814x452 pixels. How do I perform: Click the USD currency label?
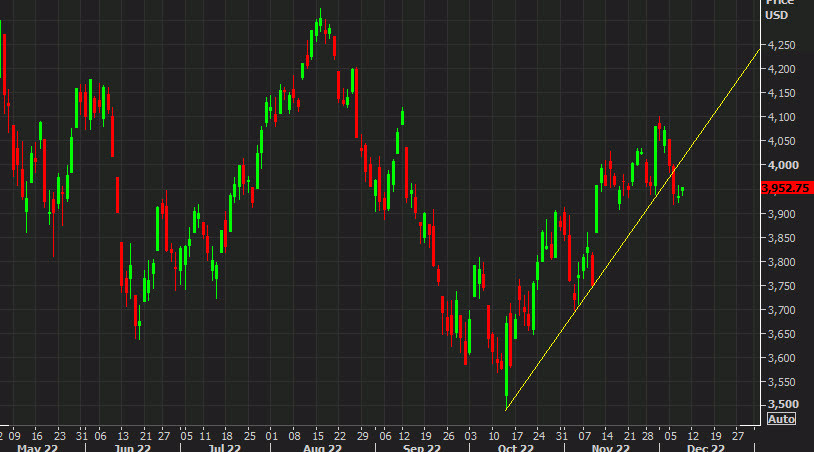click(x=776, y=15)
